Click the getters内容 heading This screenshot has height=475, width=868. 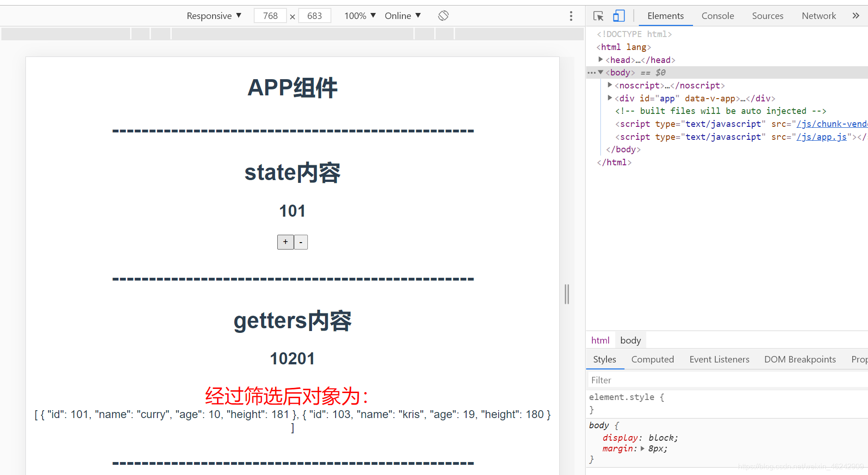tap(292, 321)
